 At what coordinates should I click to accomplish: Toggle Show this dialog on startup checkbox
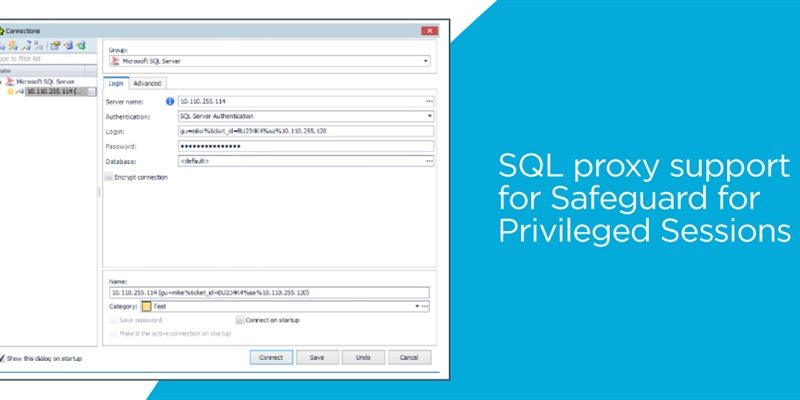[2, 359]
